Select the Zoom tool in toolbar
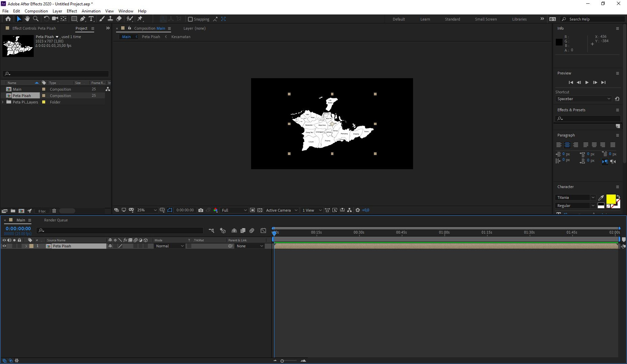The height and width of the screenshot is (364, 627). click(x=36, y=19)
